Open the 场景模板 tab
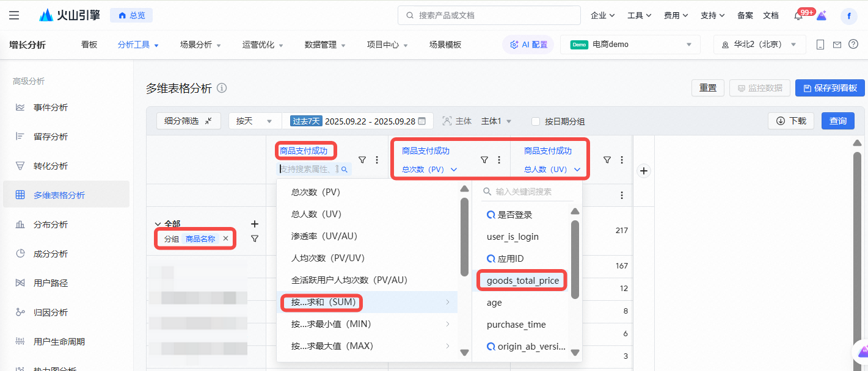Image resolution: width=868 pixels, height=371 pixels. (x=445, y=45)
